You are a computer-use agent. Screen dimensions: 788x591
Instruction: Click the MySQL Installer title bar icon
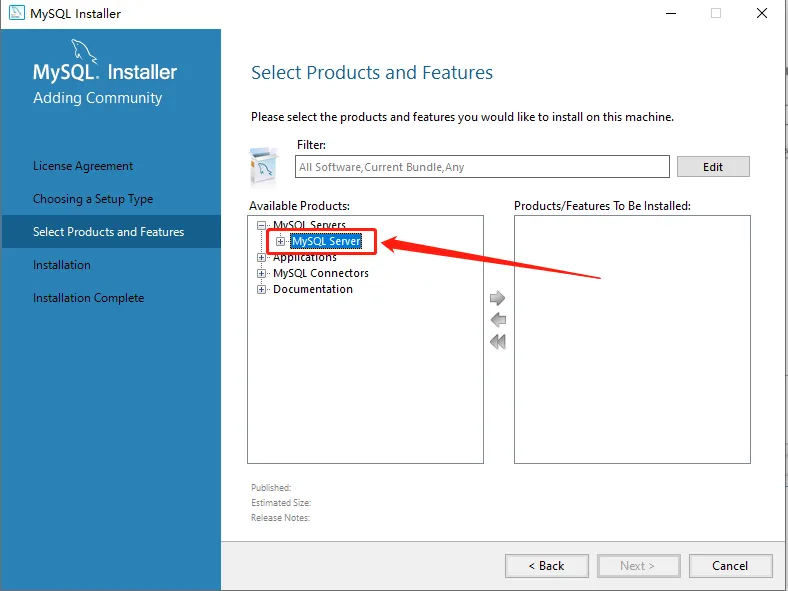16,13
